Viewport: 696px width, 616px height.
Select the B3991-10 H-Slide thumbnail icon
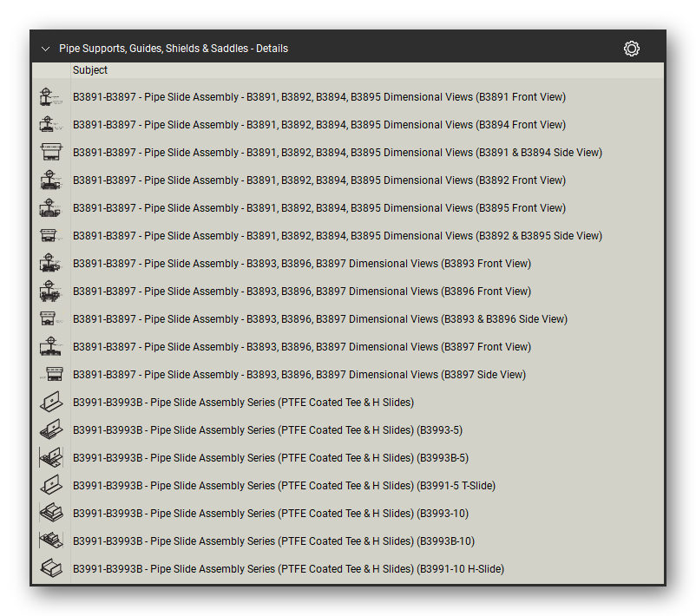[x=51, y=568]
